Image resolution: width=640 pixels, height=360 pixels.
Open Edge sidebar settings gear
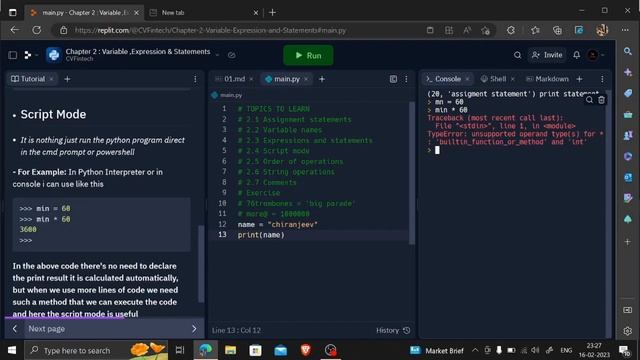tap(628, 331)
